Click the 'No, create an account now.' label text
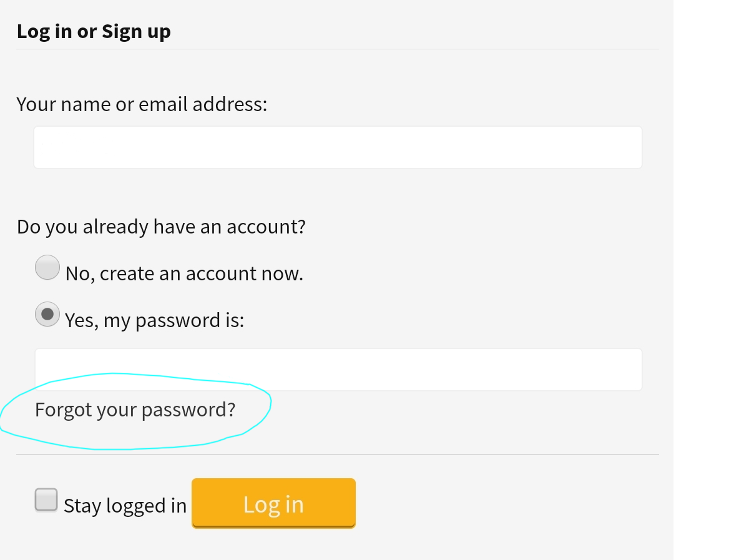Screen dimensions: 749x560 [x=184, y=273]
